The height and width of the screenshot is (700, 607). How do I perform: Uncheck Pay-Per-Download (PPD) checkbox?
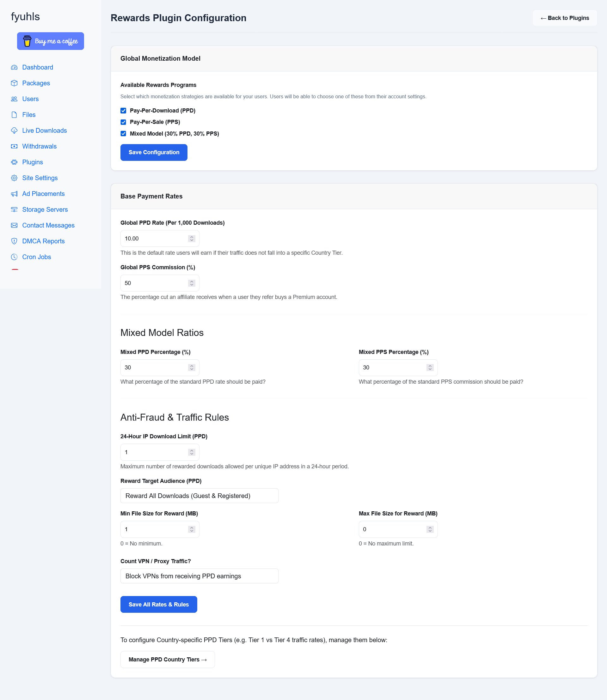tap(123, 111)
